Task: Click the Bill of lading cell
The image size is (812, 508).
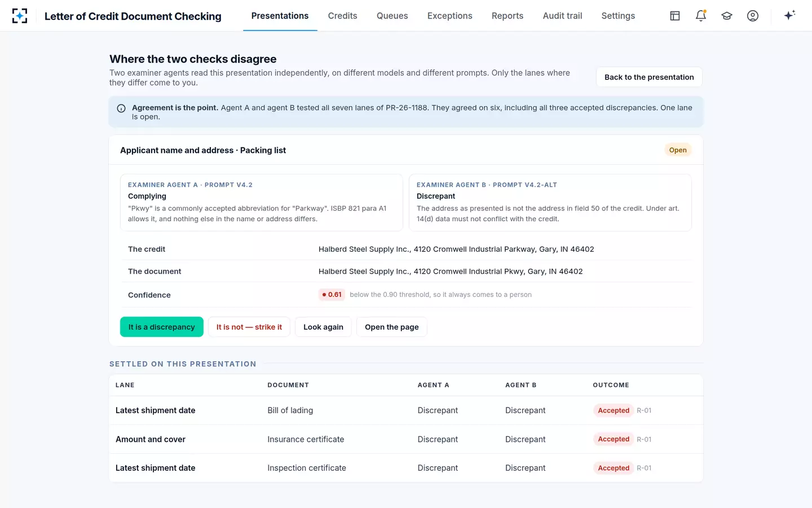Action: click(290, 410)
